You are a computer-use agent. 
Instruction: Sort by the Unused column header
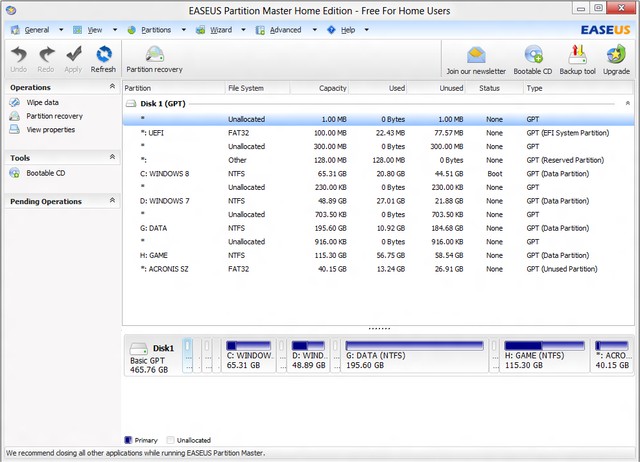(436, 88)
